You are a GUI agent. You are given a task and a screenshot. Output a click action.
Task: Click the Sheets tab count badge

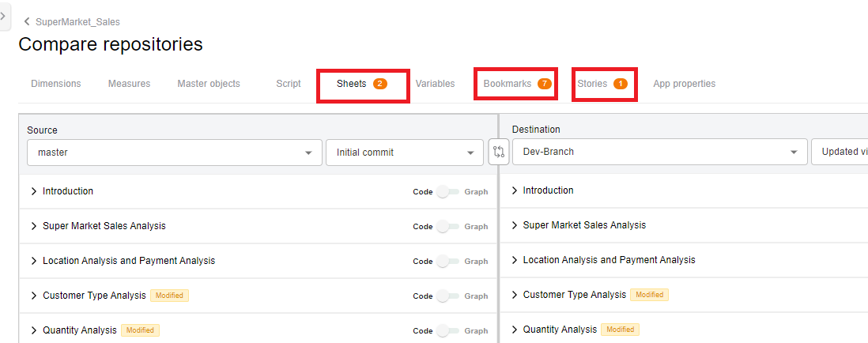380,84
